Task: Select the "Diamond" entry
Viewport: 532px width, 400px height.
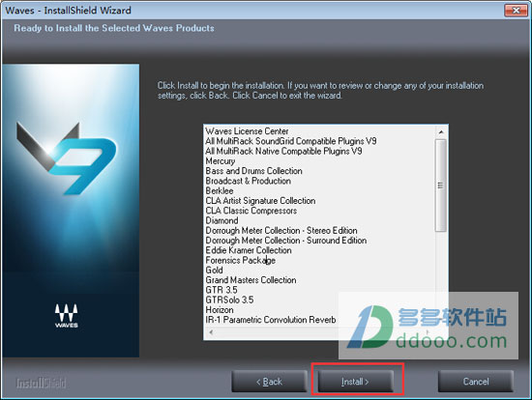Action: coord(222,220)
